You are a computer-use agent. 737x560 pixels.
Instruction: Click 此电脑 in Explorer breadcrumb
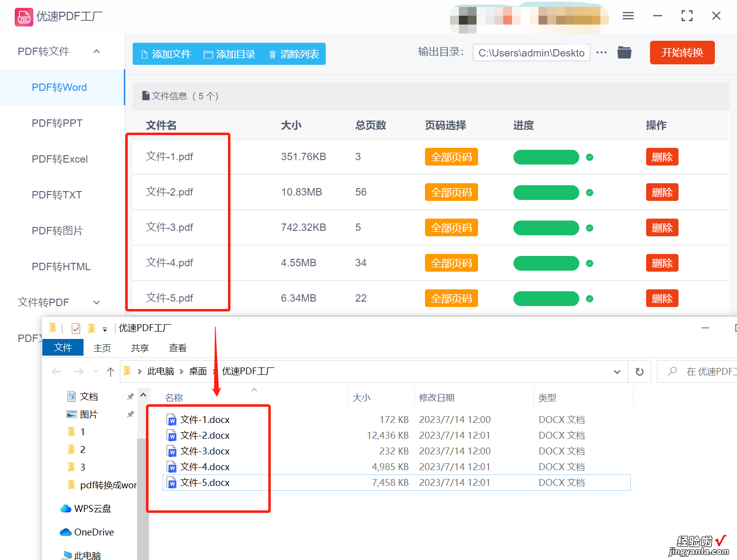click(161, 371)
